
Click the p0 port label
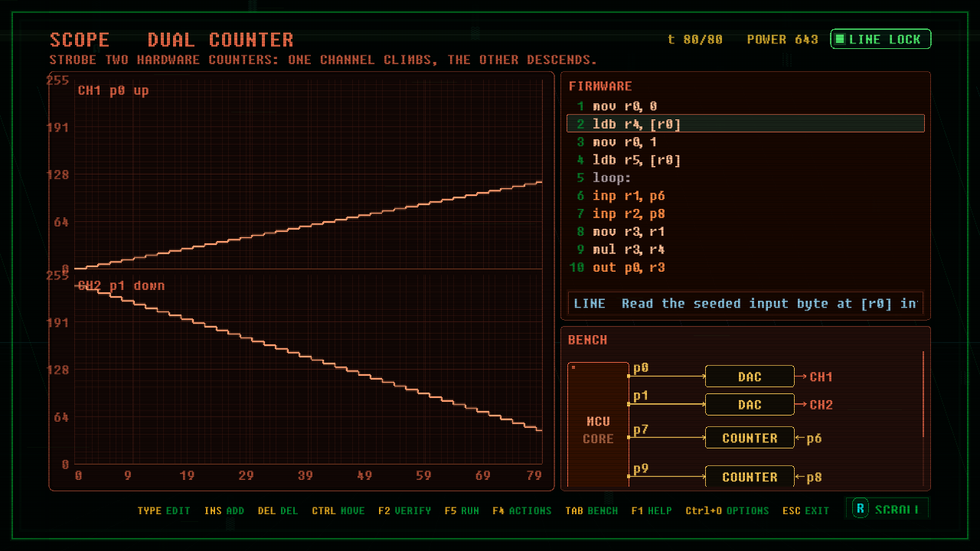tap(641, 368)
